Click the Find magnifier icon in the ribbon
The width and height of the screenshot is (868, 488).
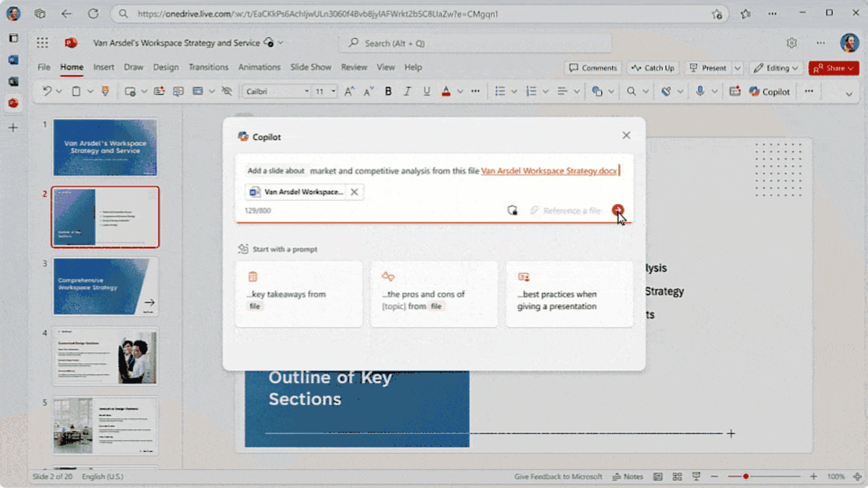(632, 91)
